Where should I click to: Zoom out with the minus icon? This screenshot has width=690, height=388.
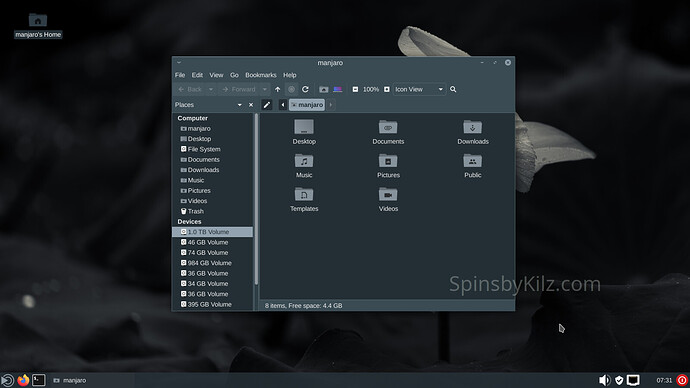(x=355, y=89)
